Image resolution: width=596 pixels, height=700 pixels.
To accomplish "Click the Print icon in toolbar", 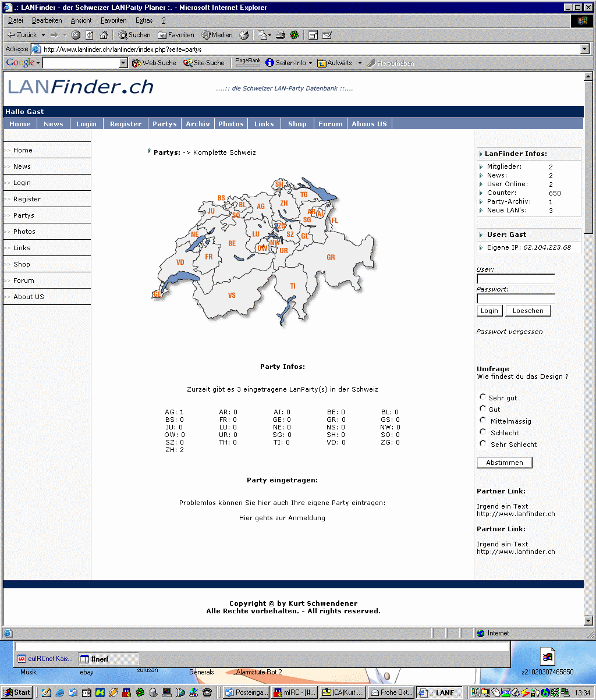I will click(281, 35).
